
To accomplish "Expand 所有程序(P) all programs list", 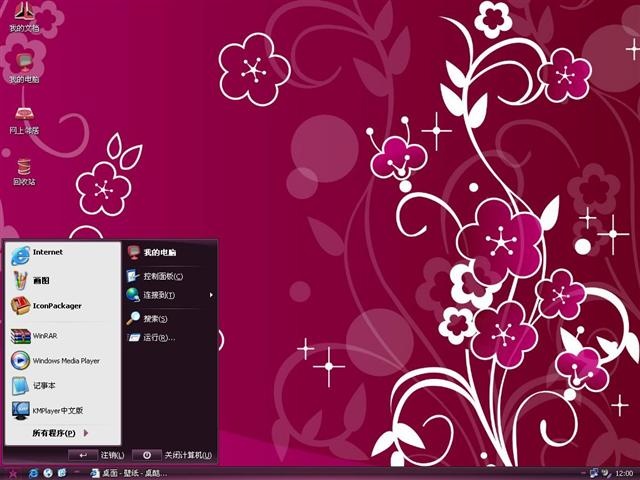I will 60,433.
